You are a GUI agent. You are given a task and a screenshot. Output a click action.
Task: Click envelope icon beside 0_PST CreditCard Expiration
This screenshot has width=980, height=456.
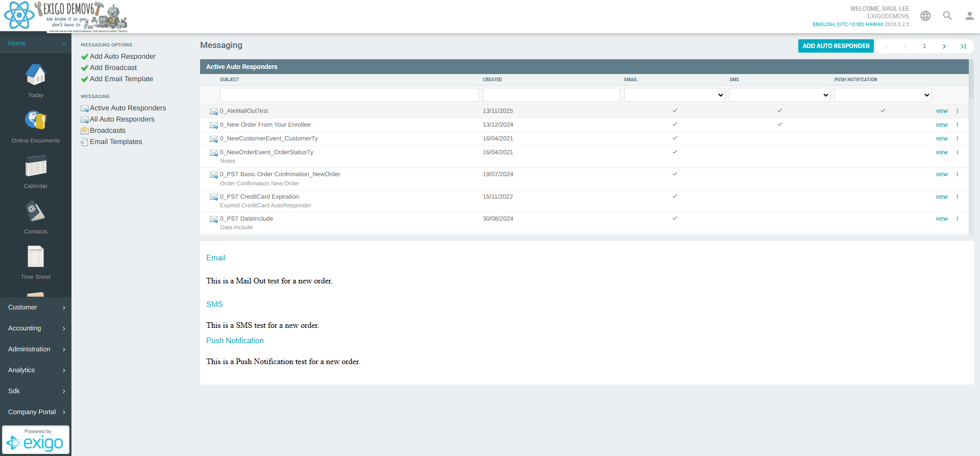pos(214,197)
